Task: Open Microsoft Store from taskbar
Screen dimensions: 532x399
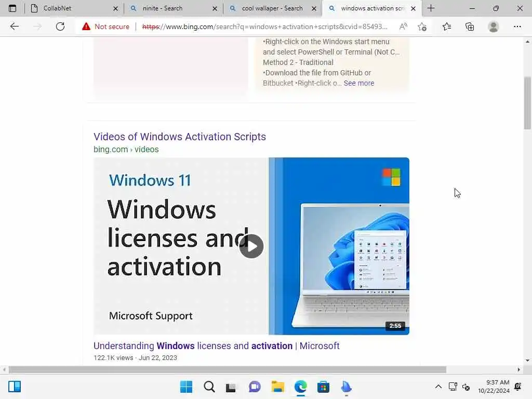Action: tap(323, 387)
